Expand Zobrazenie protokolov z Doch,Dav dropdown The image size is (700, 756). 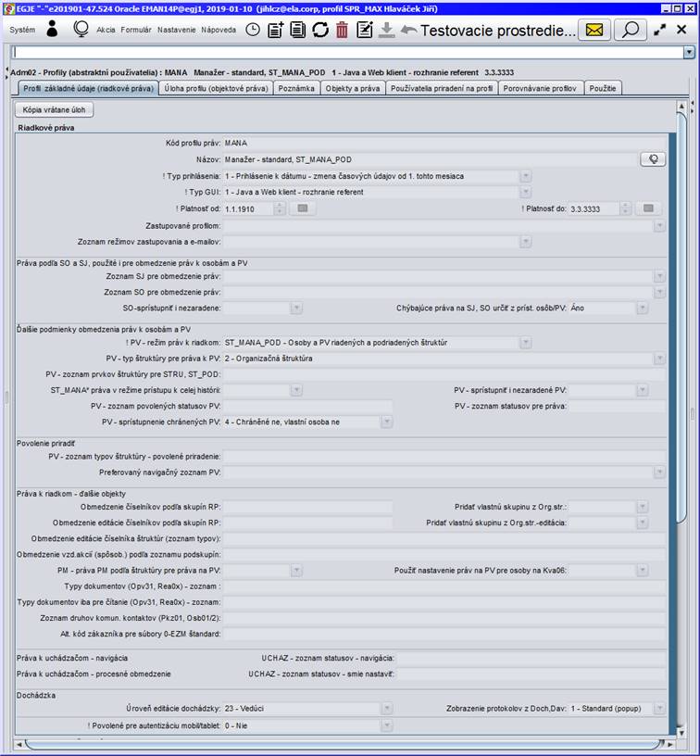click(x=659, y=709)
